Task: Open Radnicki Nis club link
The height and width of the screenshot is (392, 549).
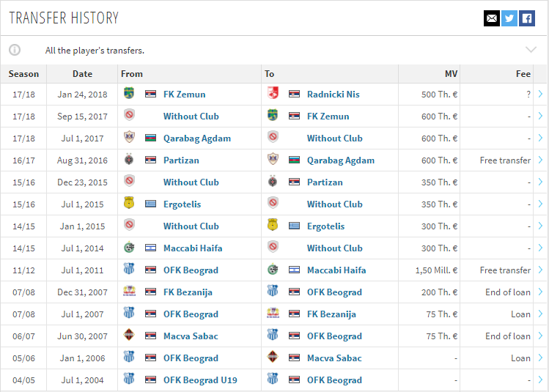Action: (333, 94)
